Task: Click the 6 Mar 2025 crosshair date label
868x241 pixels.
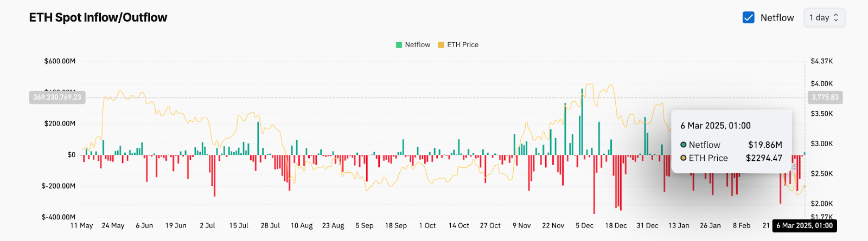Action: click(x=805, y=226)
